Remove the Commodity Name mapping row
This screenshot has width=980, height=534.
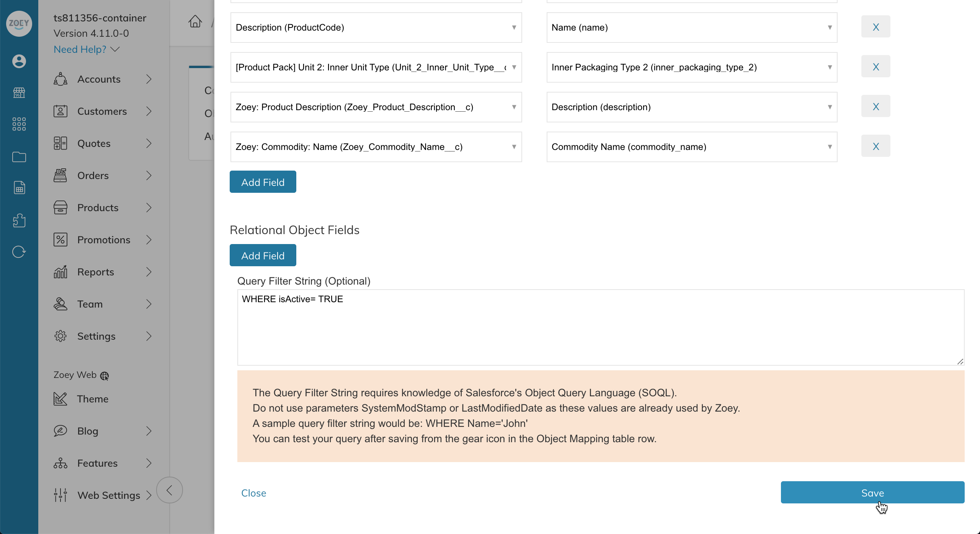click(875, 146)
